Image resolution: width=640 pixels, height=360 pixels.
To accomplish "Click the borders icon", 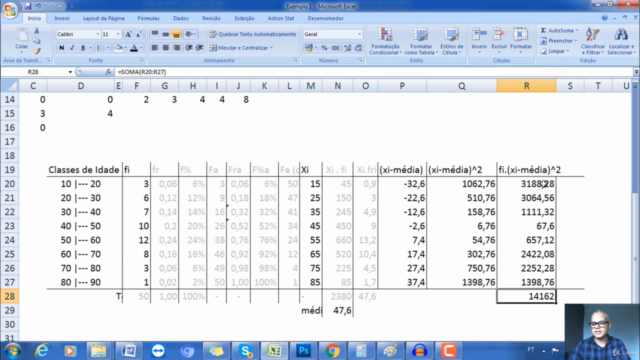I will point(100,48).
